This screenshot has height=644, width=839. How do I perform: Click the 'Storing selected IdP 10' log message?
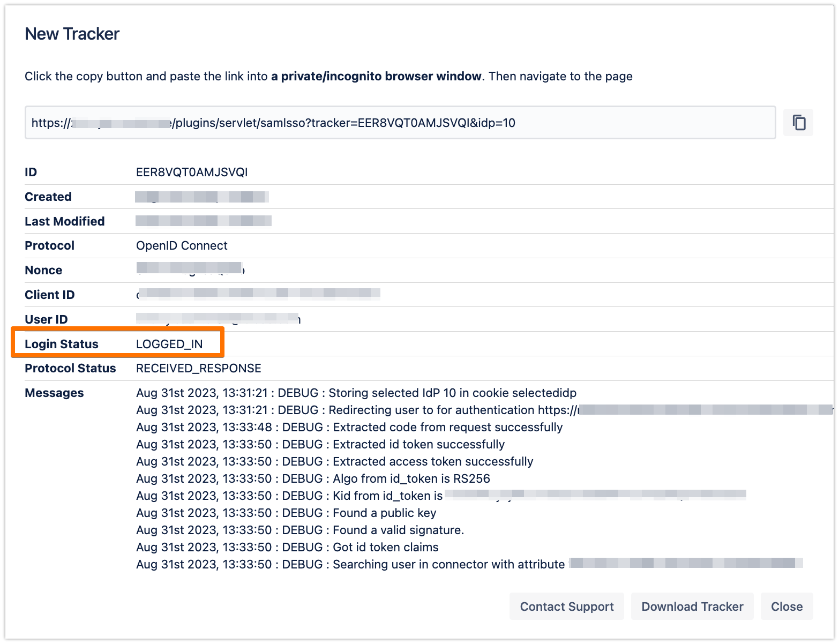[x=356, y=393]
